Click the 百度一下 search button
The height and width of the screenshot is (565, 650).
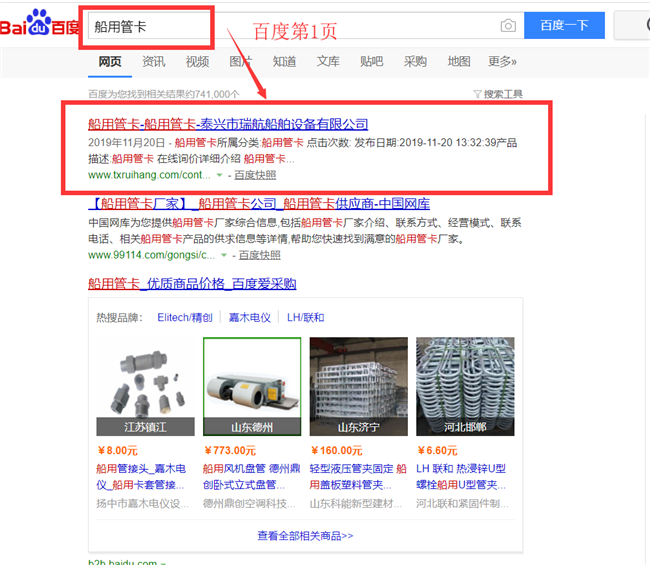click(x=564, y=25)
